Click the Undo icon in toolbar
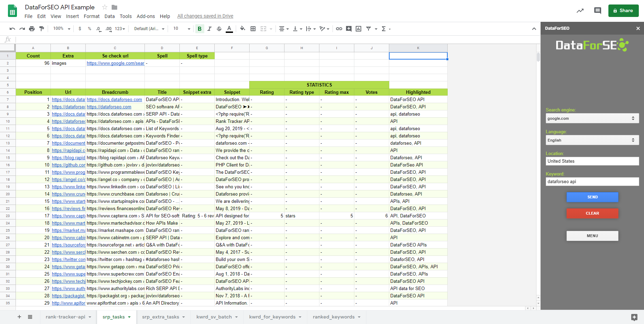This screenshot has height=324, width=644. 12,29
